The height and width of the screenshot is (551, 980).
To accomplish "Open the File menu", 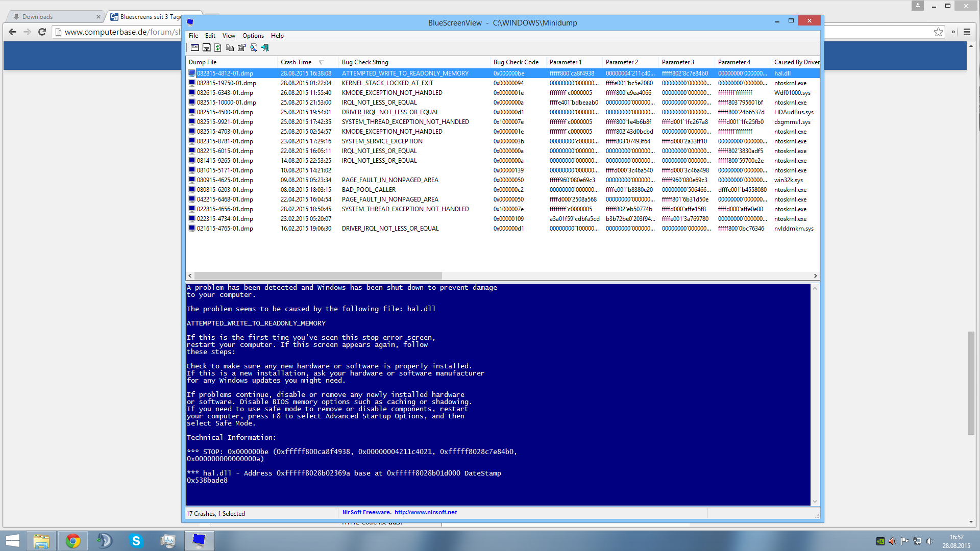I will point(193,36).
